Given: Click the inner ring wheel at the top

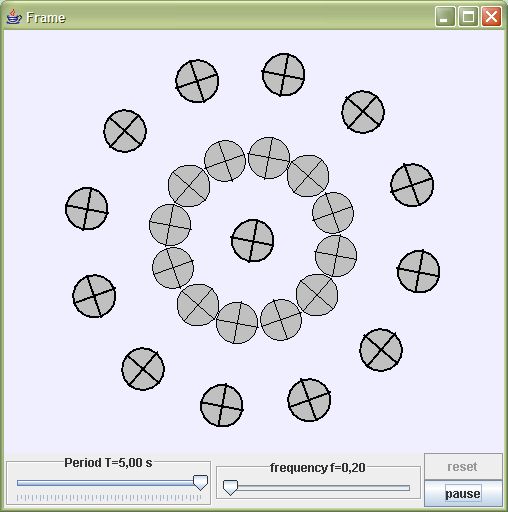Looking at the screenshot, I should point(269,158).
